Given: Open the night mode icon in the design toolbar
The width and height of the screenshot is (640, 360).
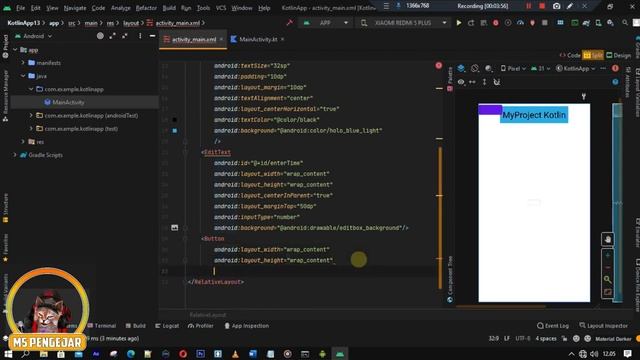Looking at the screenshot, I should pos(489,68).
